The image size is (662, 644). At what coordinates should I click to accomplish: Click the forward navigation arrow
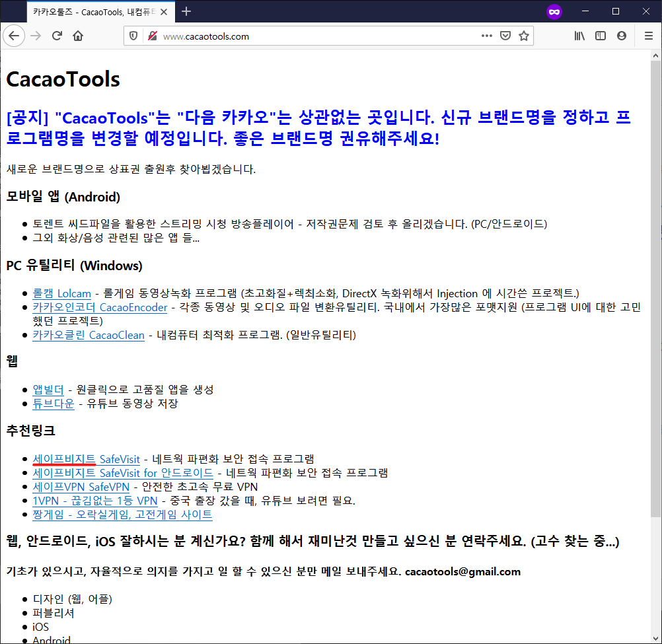click(36, 36)
